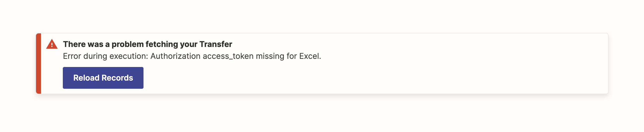Click the word "Reload" on the button
The height and width of the screenshot is (132, 644).
tap(86, 78)
